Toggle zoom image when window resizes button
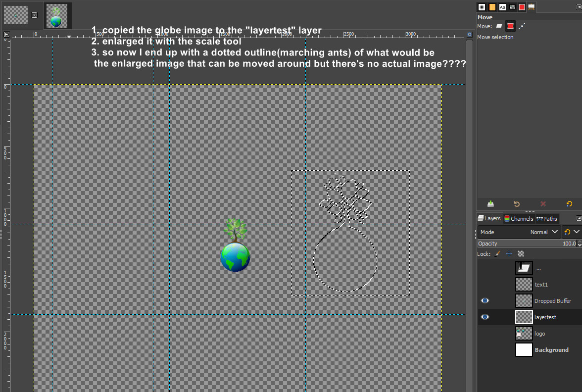The width and height of the screenshot is (582, 392). coord(470,34)
